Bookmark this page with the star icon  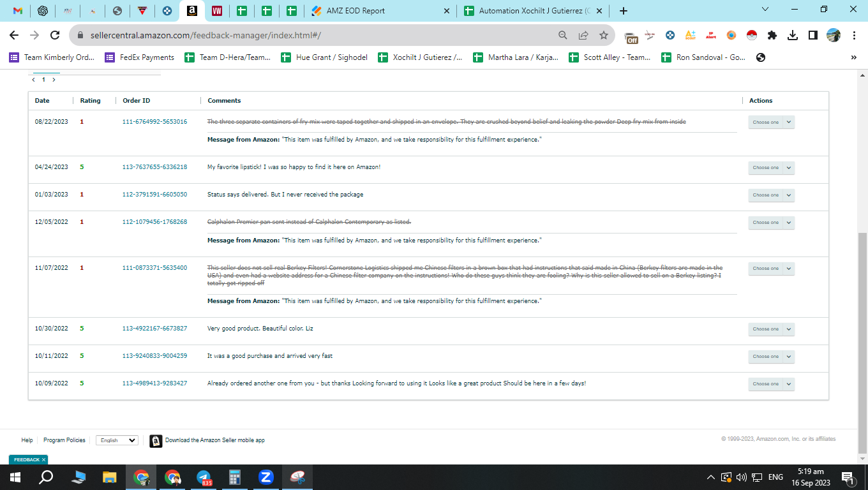pyautogui.click(x=604, y=36)
